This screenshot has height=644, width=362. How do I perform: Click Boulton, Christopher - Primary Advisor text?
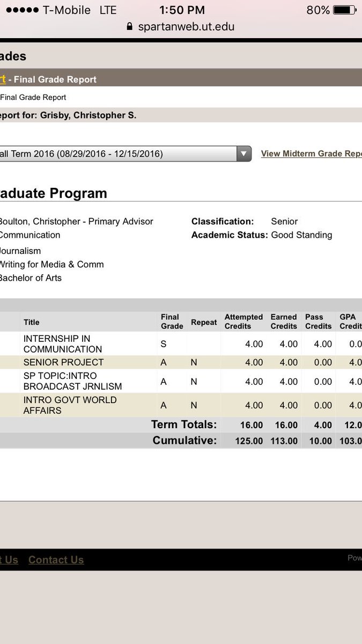click(x=76, y=221)
